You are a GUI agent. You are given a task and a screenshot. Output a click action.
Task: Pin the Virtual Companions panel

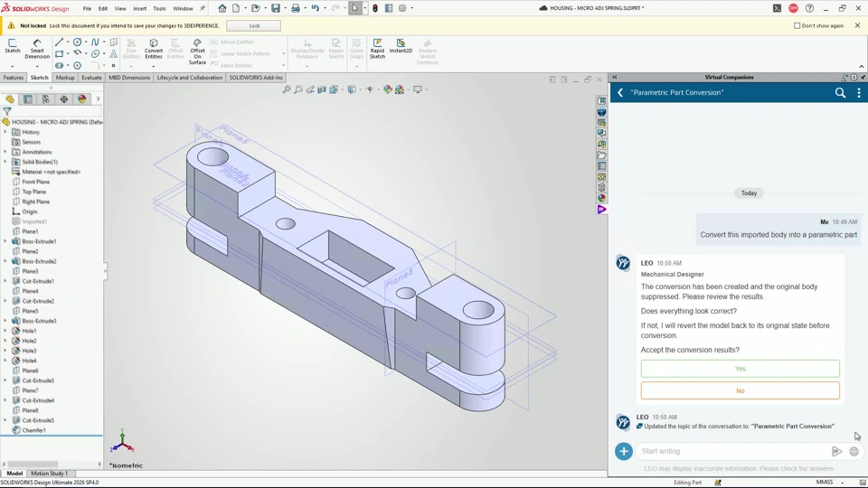click(x=863, y=78)
